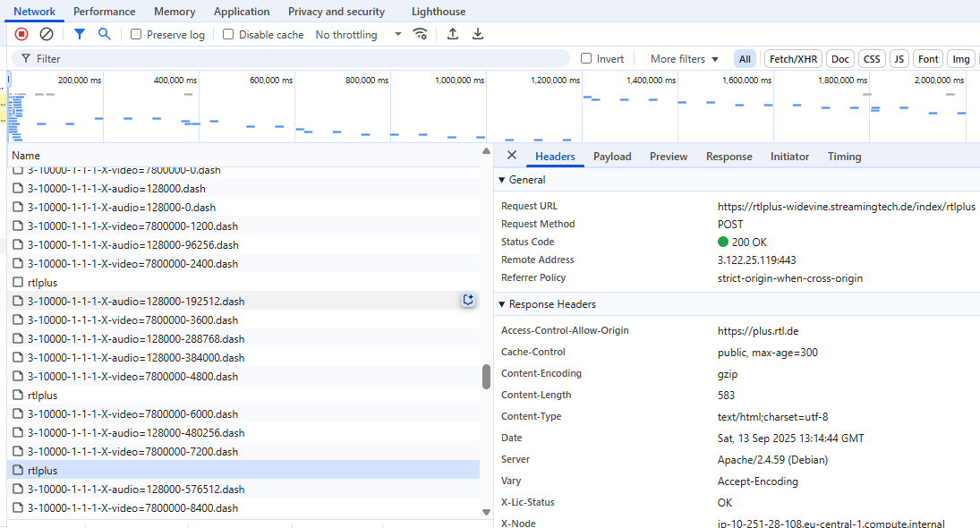Check the Invert filter checkbox
Screen dimensions: 980x528
[x=586, y=58]
